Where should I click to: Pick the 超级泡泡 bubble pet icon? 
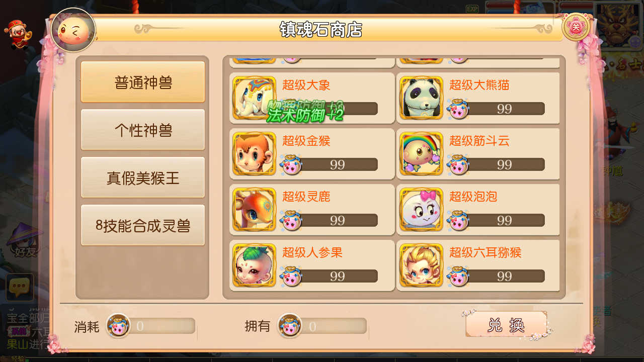pos(422,210)
